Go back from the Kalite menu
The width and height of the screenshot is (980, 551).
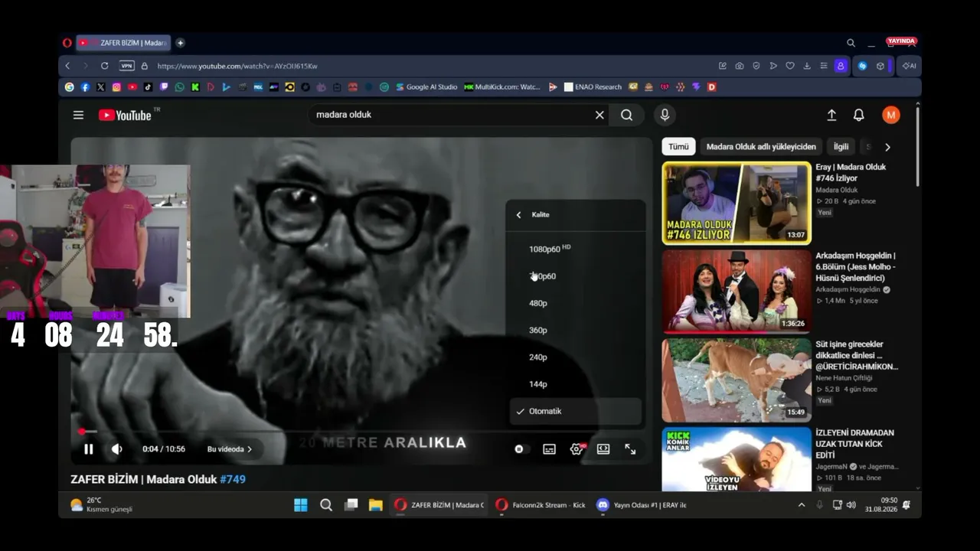tap(518, 215)
